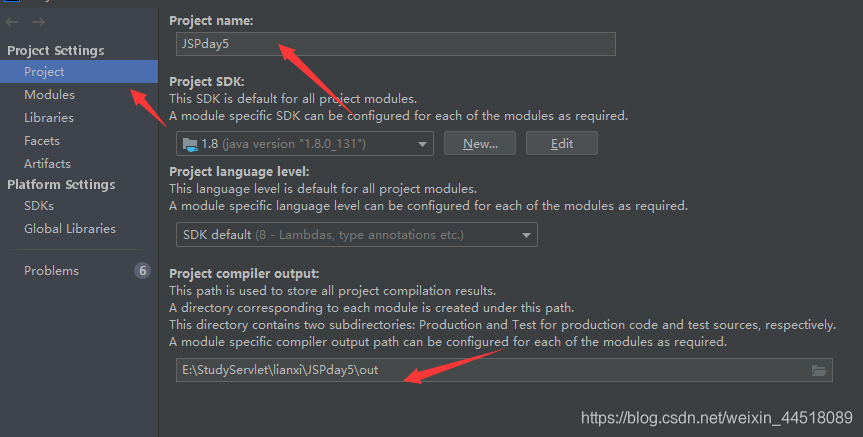The height and width of the screenshot is (437, 863).
Task: Select Project in Project Settings
Action: pos(79,72)
